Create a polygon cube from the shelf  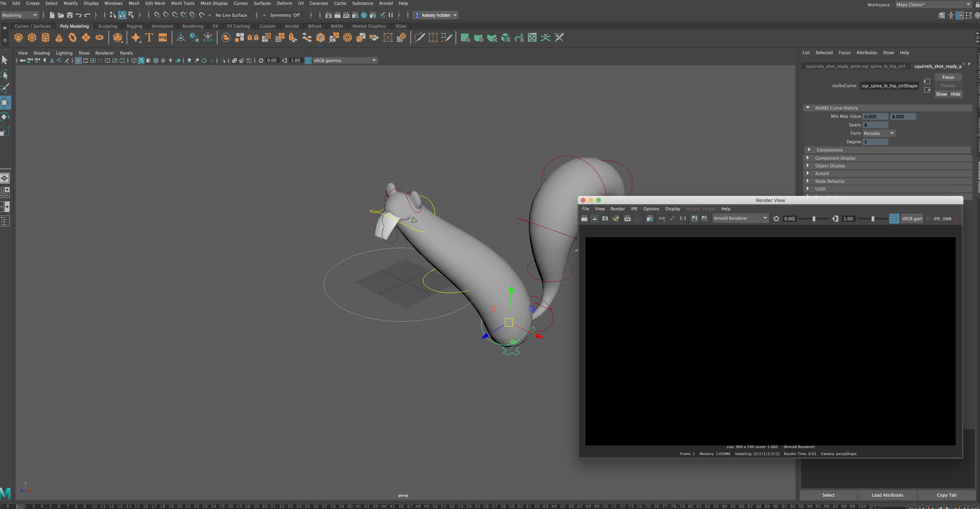[x=32, y=38]
